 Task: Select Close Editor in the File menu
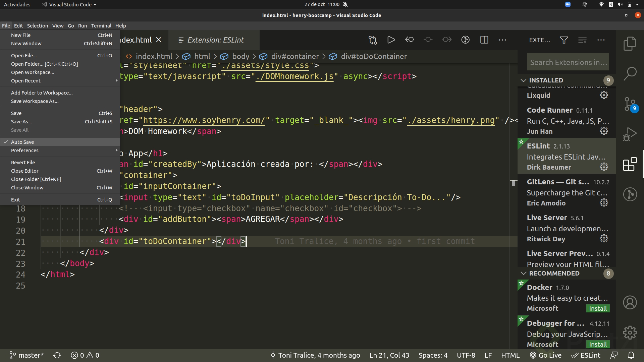click(60, 171)
